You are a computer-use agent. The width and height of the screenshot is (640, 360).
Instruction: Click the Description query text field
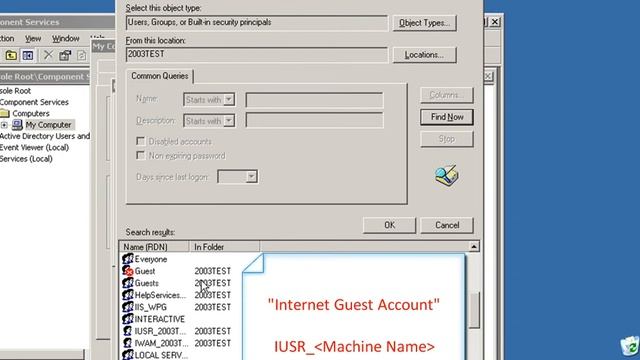(x=314, y=120)
